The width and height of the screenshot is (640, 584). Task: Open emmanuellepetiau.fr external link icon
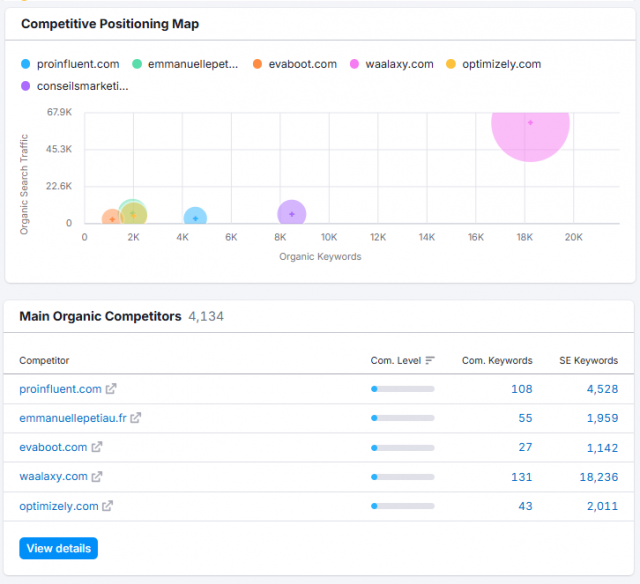(x=136, y=417)
